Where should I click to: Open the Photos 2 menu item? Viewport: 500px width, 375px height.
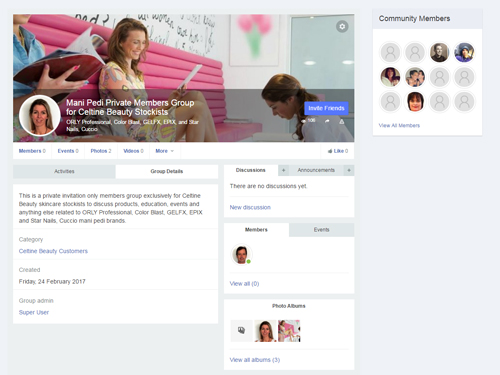click(x=101, y=151)
